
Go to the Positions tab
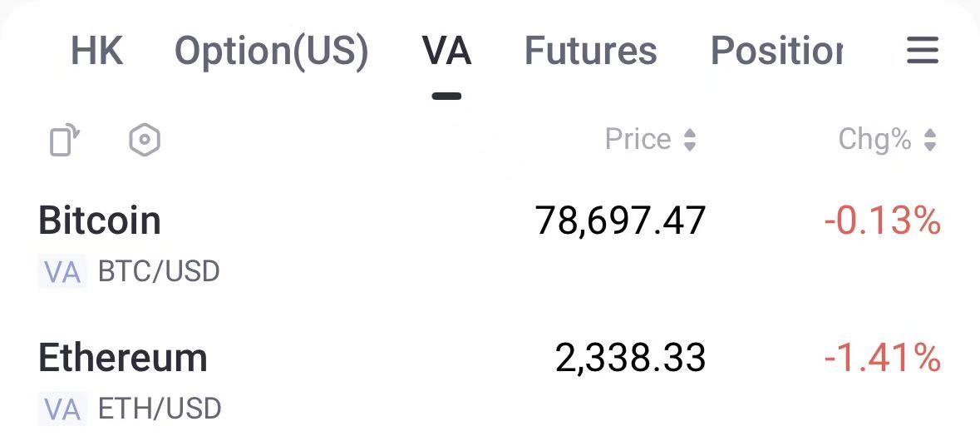click(776, 51)
